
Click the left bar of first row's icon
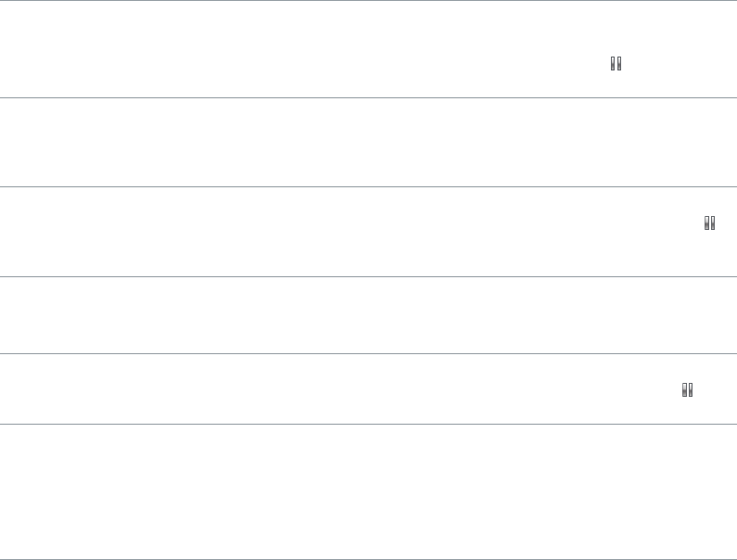(614, 64)
